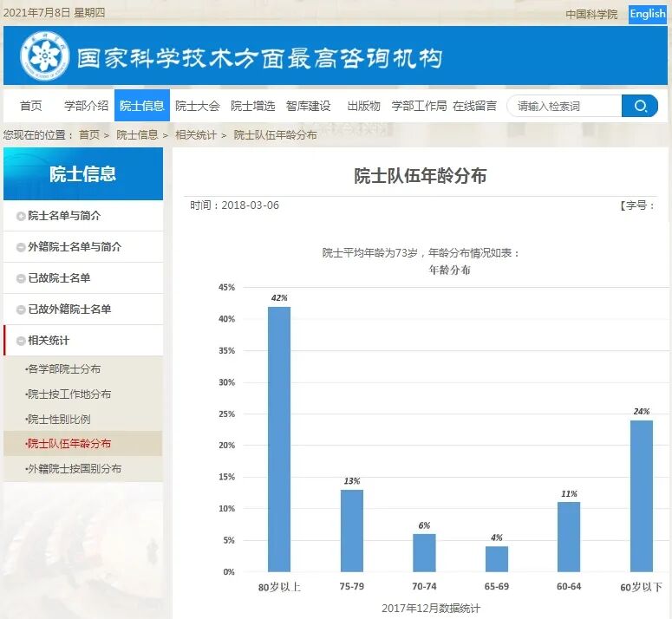Viewport: 672px width, 619px height.
Task: Expand the 已故院士名单 circle icon
Action: [21, 278]
